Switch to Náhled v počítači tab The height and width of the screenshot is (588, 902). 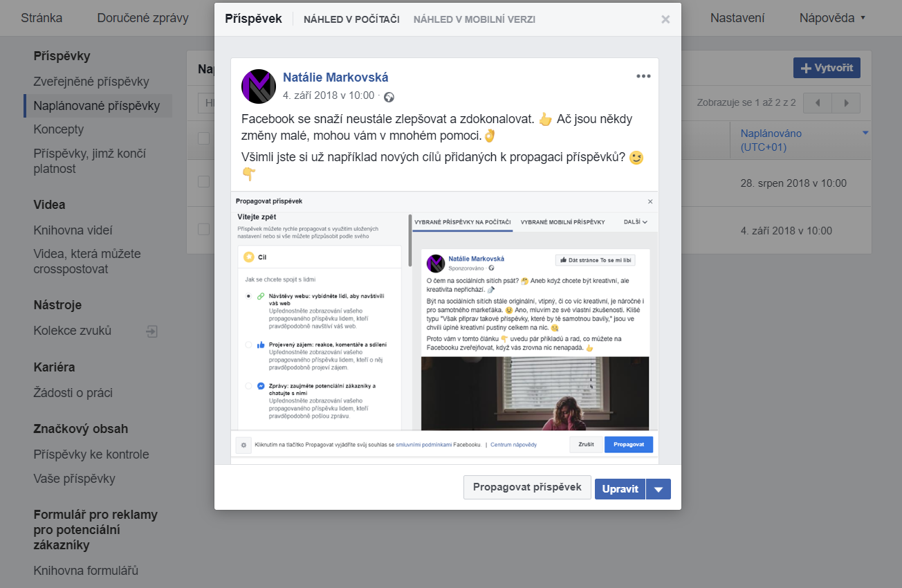point(351,19)
